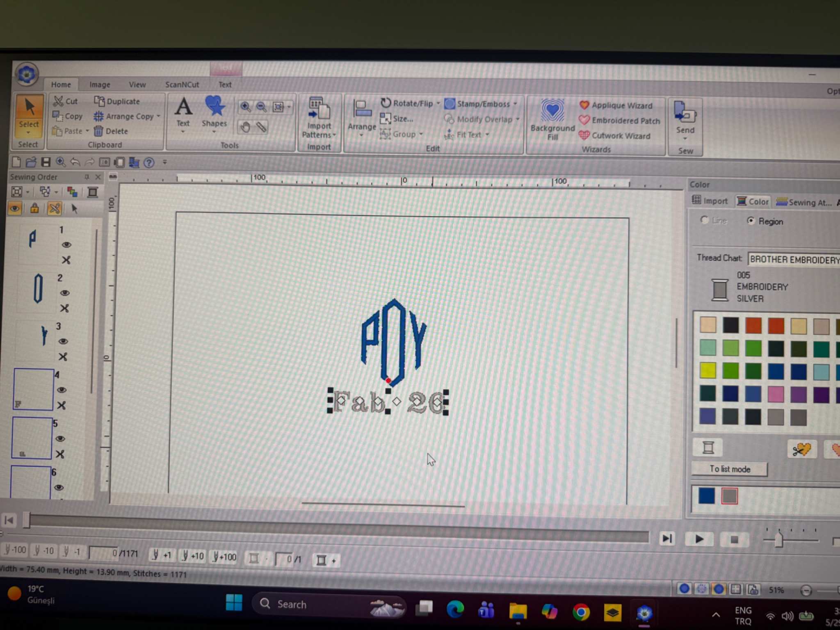Click the Duplicate command
Screen dimensions: 840x630
pyautogui.click(x=117, y=101)
